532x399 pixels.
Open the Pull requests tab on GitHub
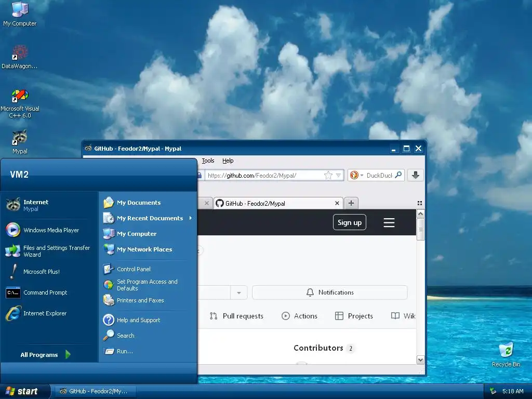(x=236, y=316)
